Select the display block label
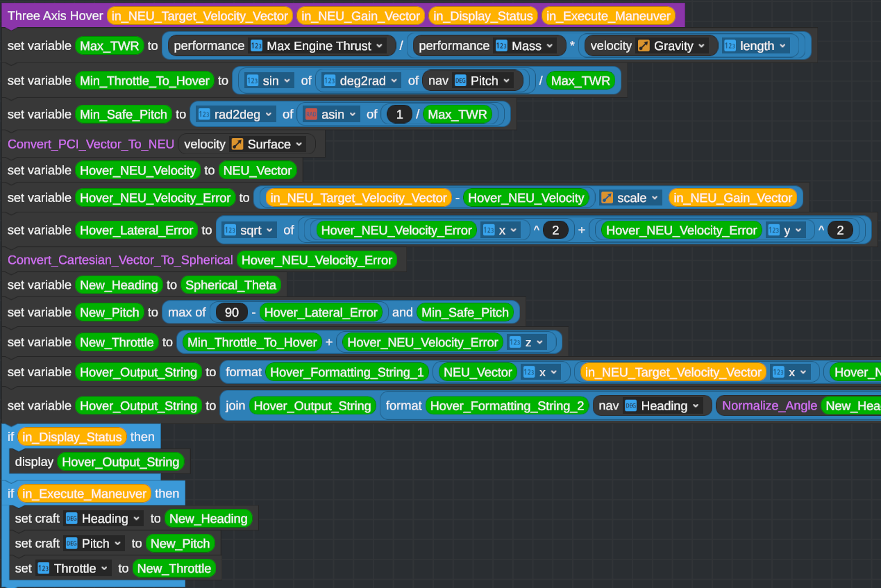 pos(33,462)
